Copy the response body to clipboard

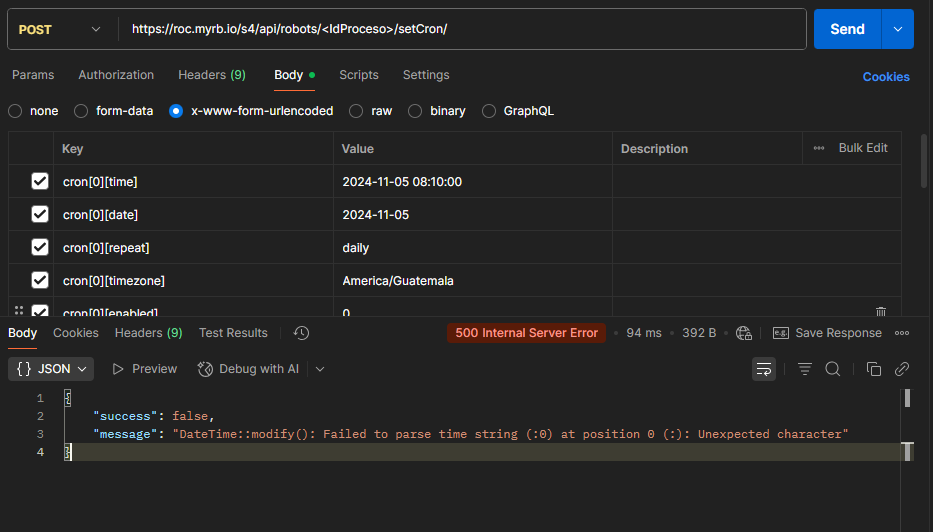click(x=873, y=369)
